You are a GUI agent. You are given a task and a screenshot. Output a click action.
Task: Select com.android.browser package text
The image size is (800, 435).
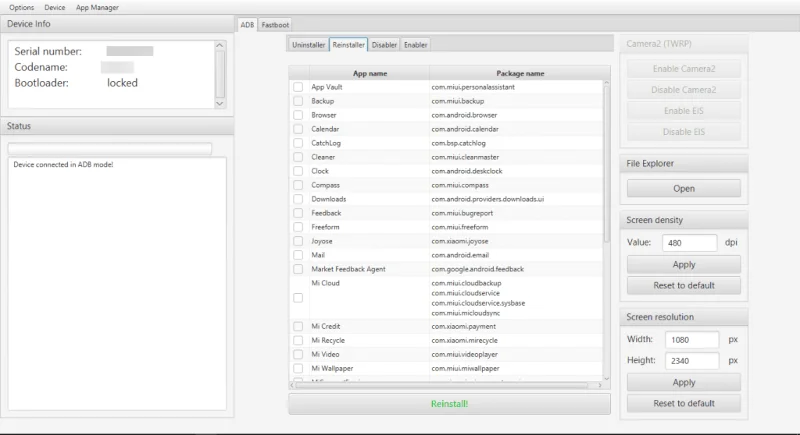pos(464,115)
